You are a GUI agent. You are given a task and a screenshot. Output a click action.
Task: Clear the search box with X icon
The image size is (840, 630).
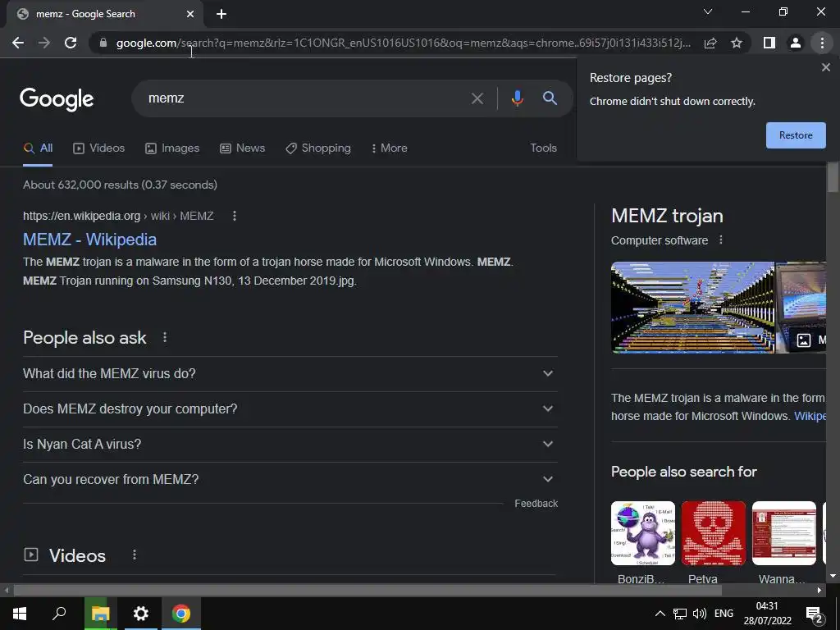click(477, 98)
